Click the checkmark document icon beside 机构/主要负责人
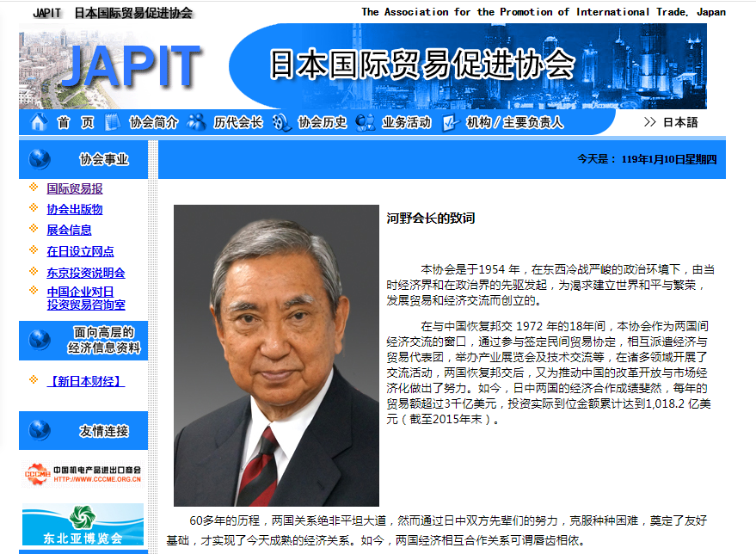Viewport: 756px width, 554px height. coord(451,122)
